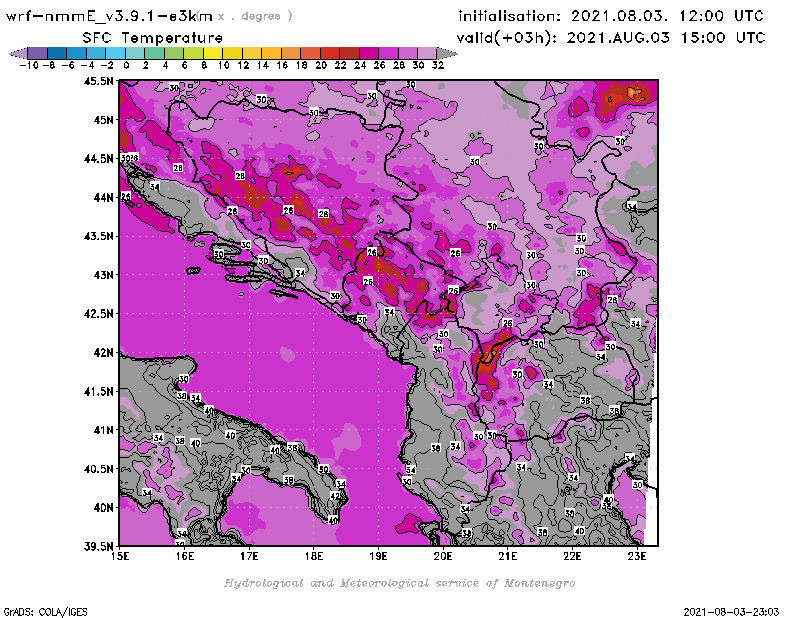The width and height of the screenshot is (800, 618).
Task: Click the legend value label "20"
Action: pos(321,65)
